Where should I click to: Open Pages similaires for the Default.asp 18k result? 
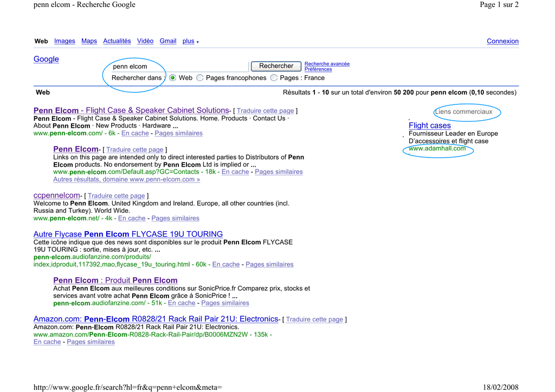279,172
